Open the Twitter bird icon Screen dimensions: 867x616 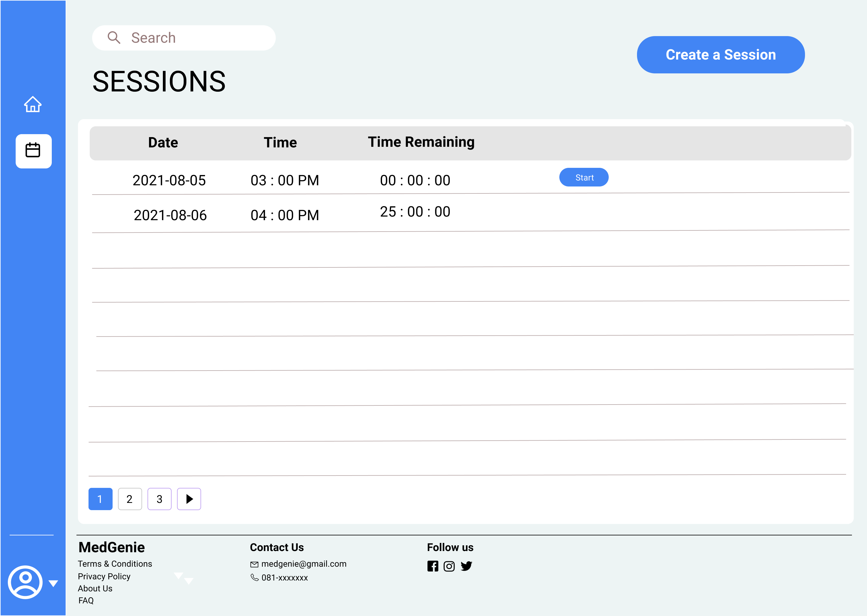tap(466, 566)
